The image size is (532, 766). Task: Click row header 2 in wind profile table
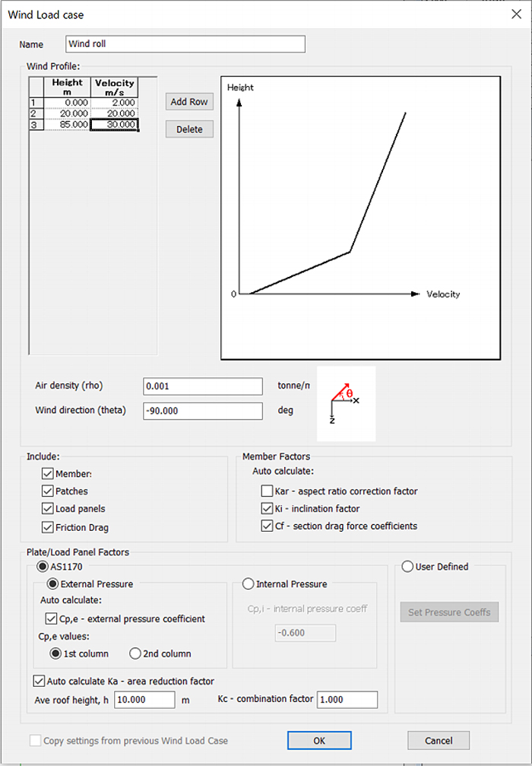tap(36, 113)
